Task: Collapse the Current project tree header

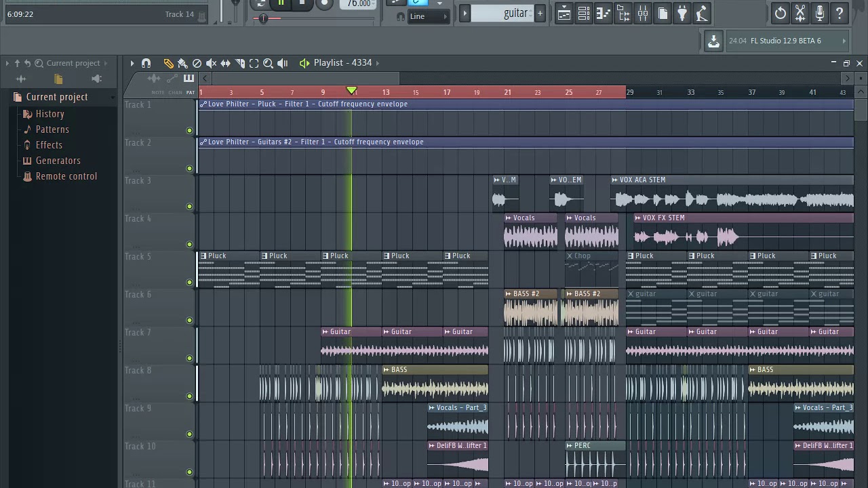Action: 57,97
